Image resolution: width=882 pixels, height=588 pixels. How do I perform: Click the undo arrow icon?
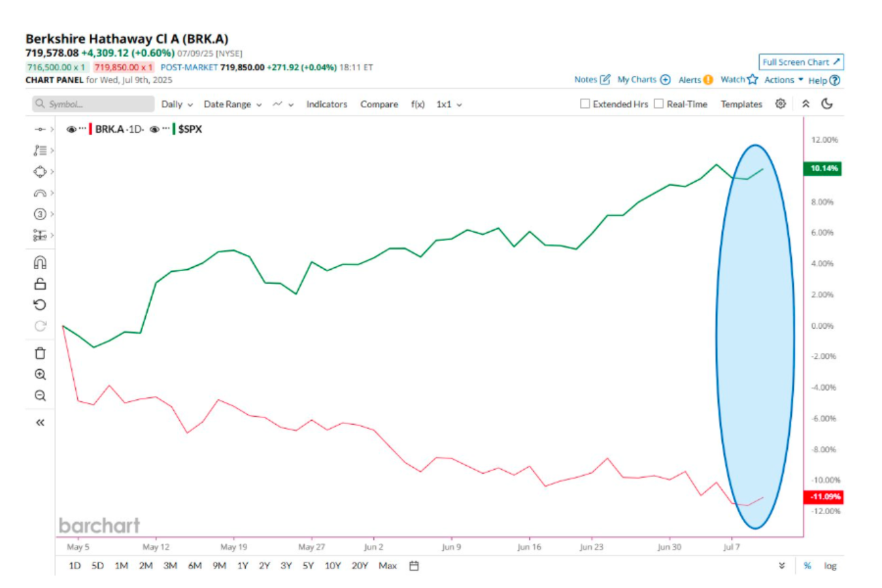[x=40, y=305]
